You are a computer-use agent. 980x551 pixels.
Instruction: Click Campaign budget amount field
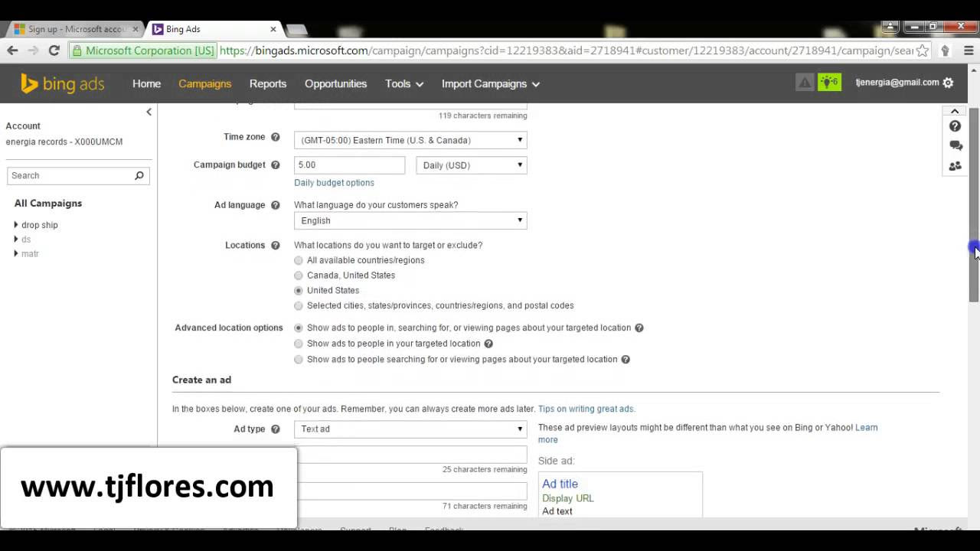click(x=349, y=165)
